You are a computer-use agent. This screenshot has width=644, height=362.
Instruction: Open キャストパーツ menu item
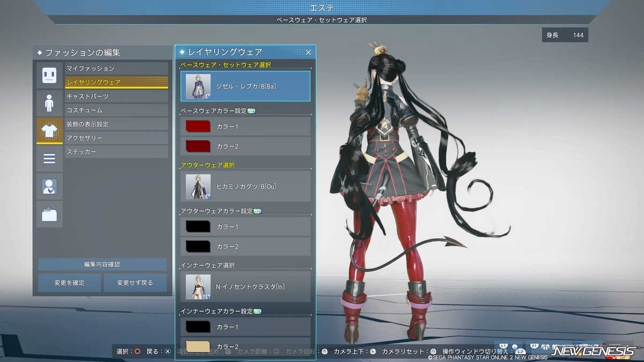[116, 96]
